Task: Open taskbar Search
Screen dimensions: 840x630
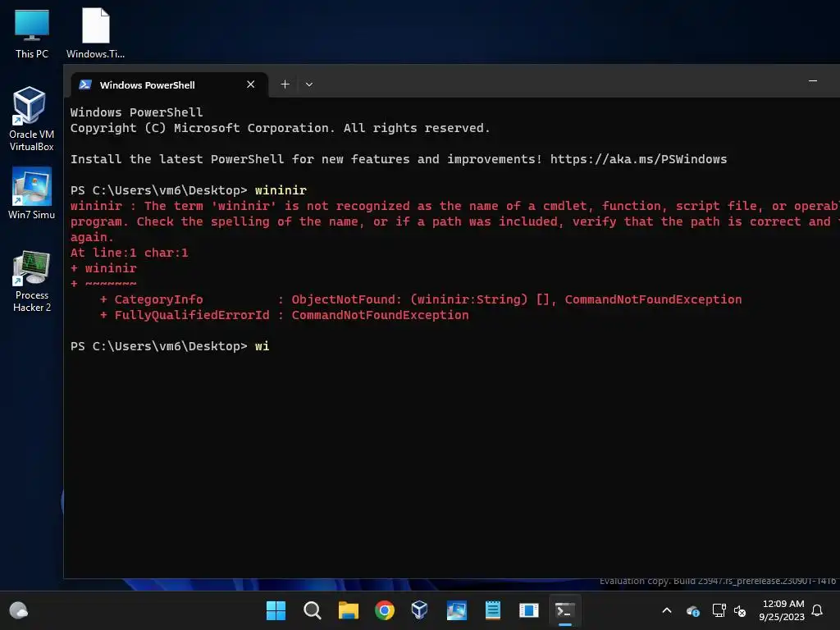Action: 312,610
